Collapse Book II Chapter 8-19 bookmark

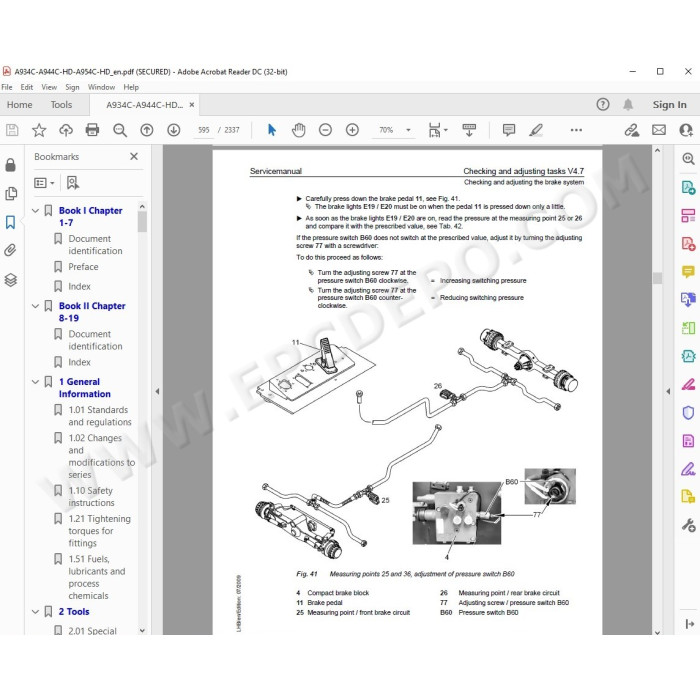click(35, 306)
